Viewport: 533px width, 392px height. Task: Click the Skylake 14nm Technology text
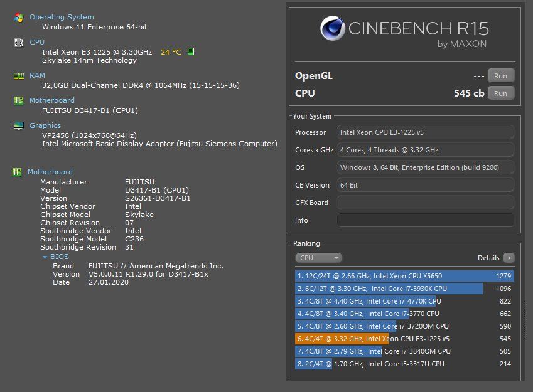point(89,60)
